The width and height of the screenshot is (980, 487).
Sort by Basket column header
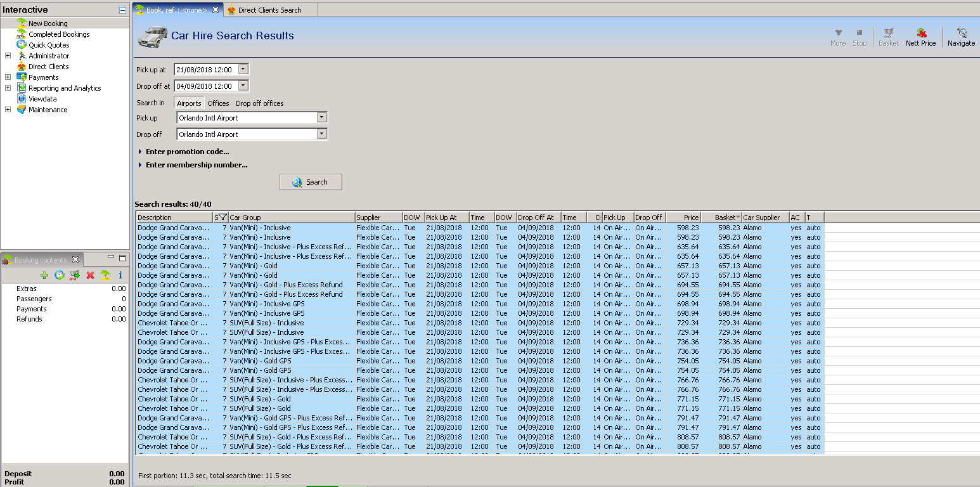[x=721, y=218]
